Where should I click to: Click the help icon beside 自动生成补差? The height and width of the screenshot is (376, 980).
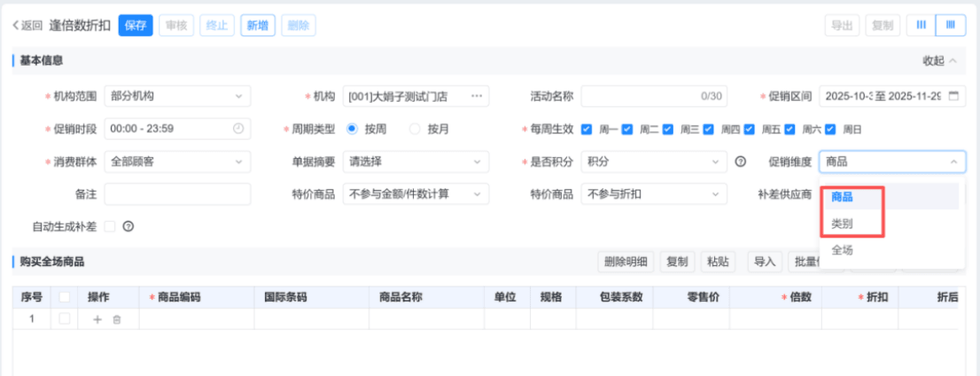pyautogui.click(x=128, y=226)
